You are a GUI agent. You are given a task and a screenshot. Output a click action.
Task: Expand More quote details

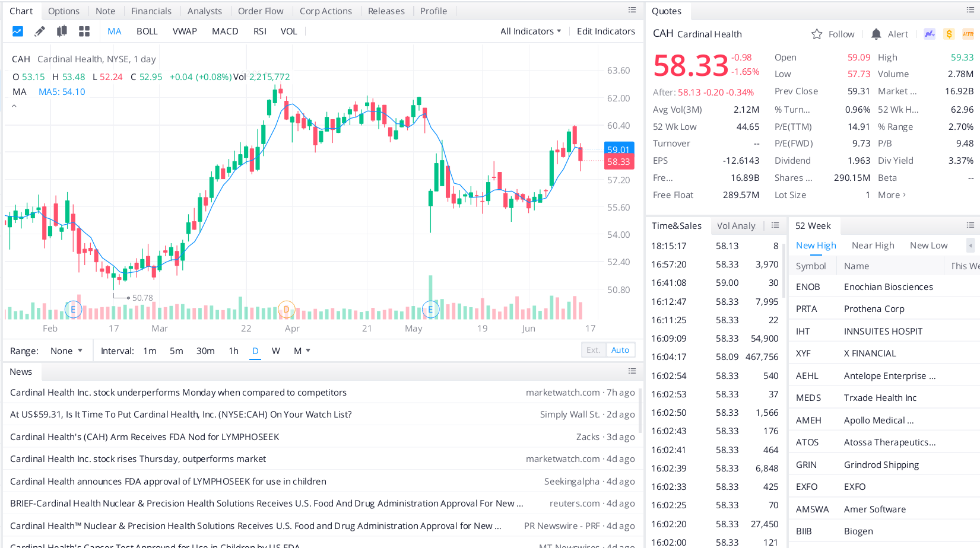pyautogui.click(x=892, y=195)
